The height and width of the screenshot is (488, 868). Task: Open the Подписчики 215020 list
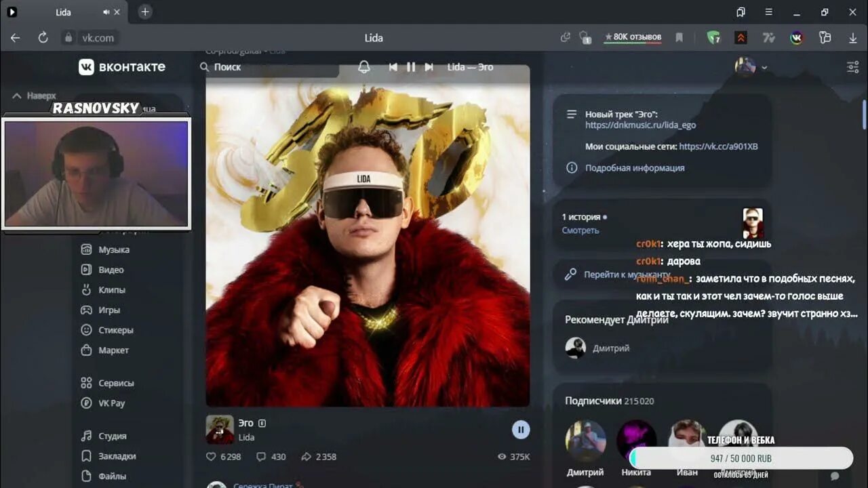point(610,401)
